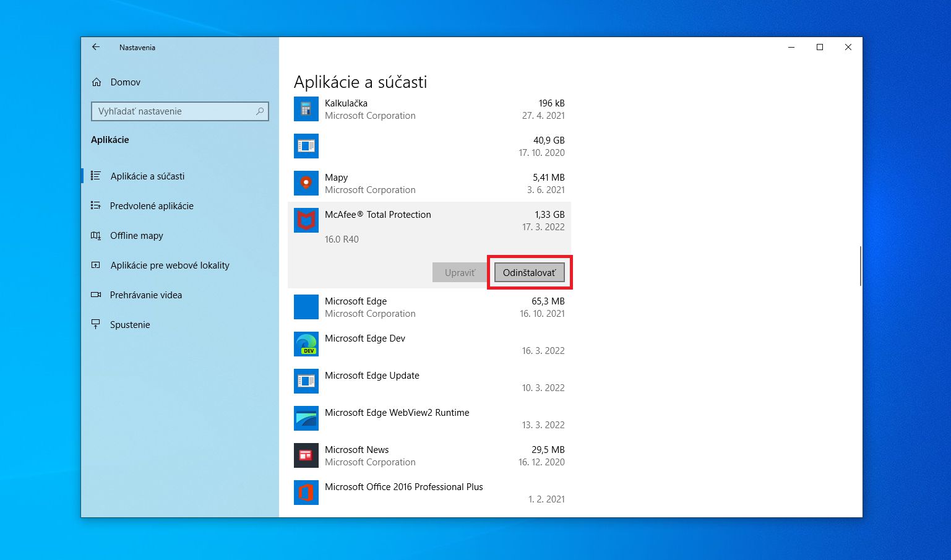Click the Microsoft Office 2016 icon
This screenshot has height=560, width=951.
[306, 493]
